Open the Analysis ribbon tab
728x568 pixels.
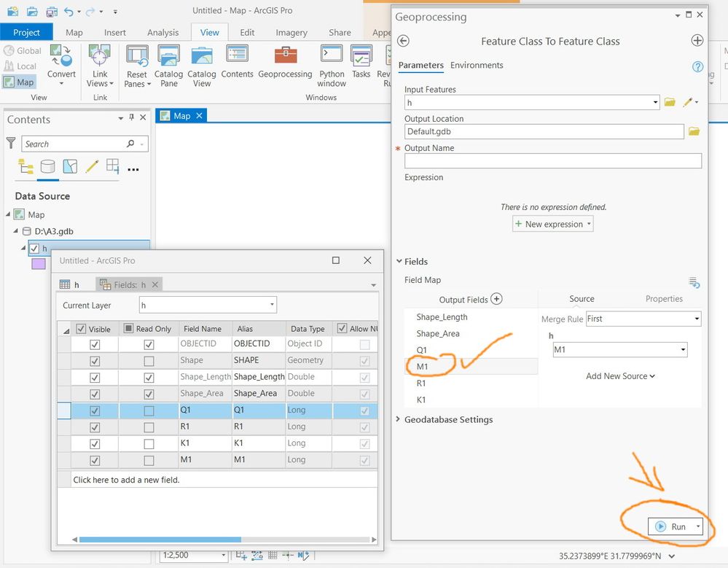pos(163,33)
